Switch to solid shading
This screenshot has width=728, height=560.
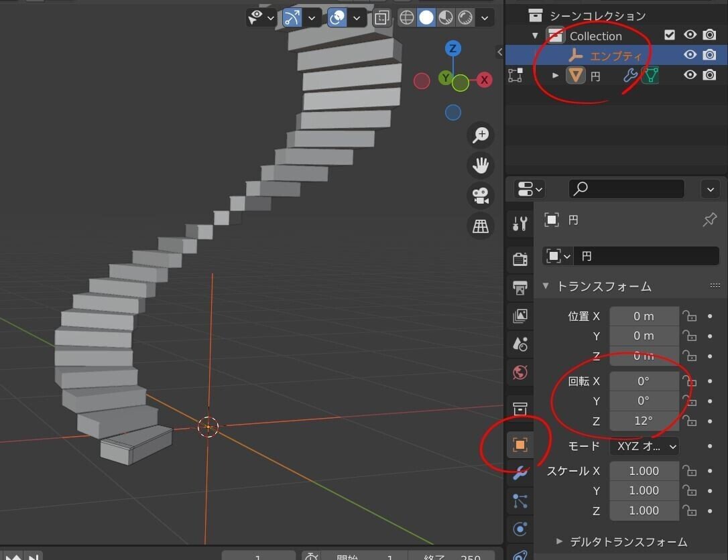tap(426, 17)
